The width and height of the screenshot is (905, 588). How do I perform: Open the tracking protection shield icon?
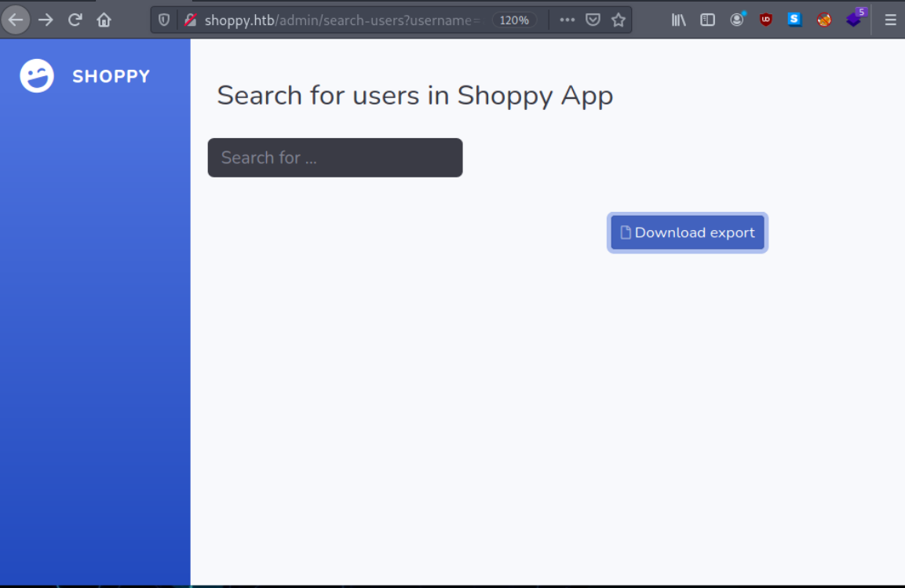coord(164,20)
